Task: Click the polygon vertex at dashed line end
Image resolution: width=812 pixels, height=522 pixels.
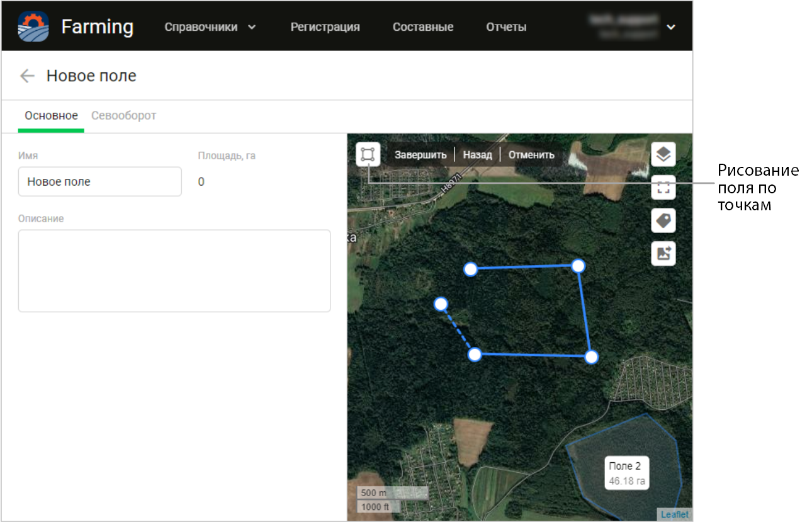Action: 441,304
